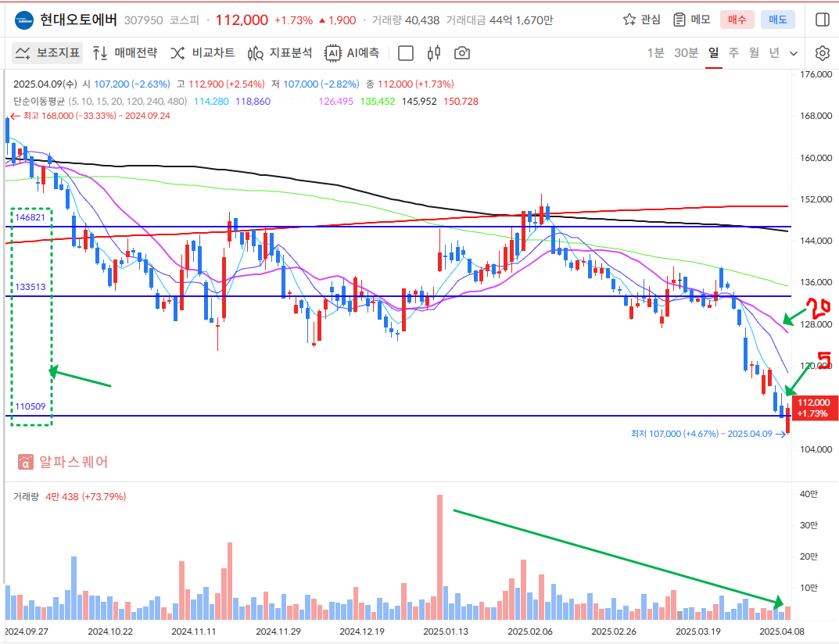Click the red 매수 buy button
The image size is (839, 644).
tap(737, 20)
